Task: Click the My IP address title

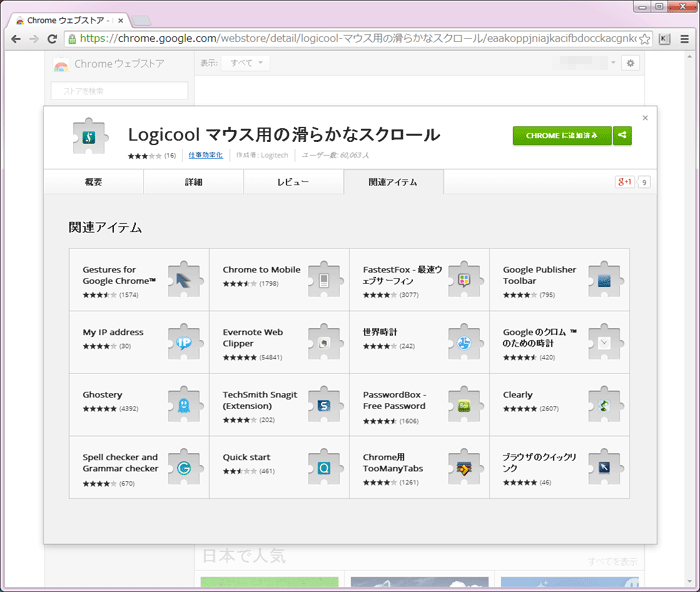Action: [113, 332]
